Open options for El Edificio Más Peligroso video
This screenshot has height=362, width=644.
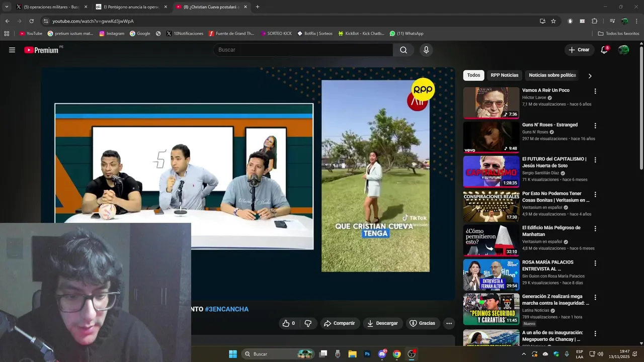click(595, 229)
